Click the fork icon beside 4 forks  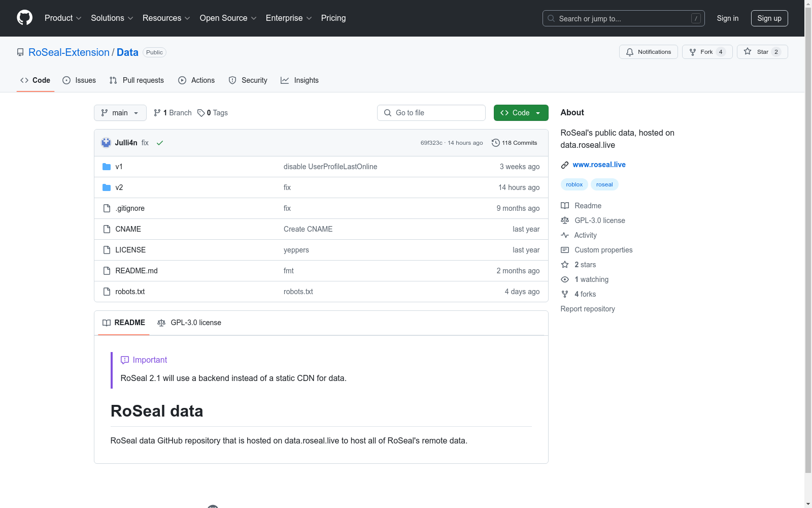click(565, 294)
